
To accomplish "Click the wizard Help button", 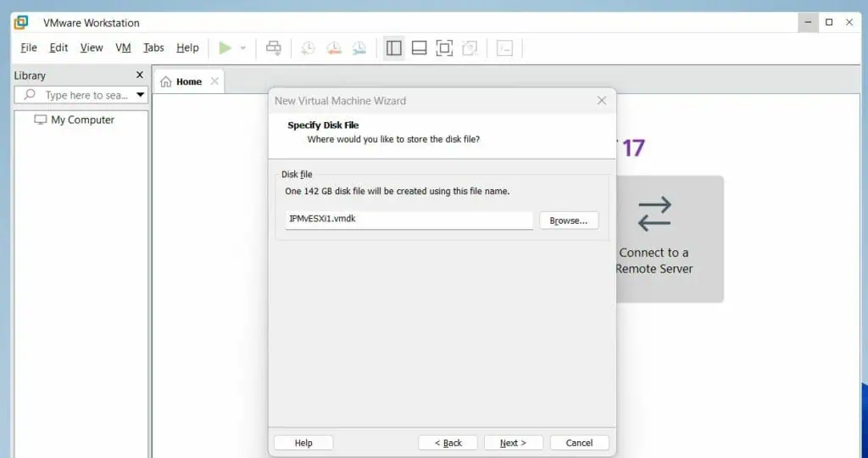I will (x=303, y=443).
